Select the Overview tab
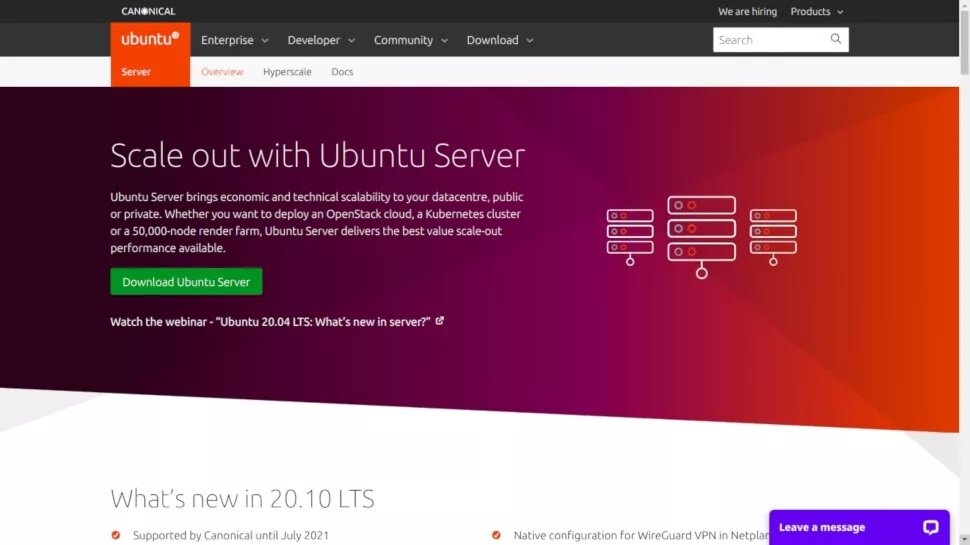 (x=222, y=72)
